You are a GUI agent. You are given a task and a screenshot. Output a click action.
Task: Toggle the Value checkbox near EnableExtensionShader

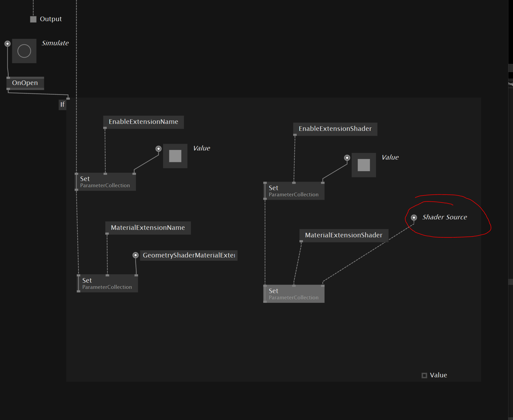[x=364, y=165]
